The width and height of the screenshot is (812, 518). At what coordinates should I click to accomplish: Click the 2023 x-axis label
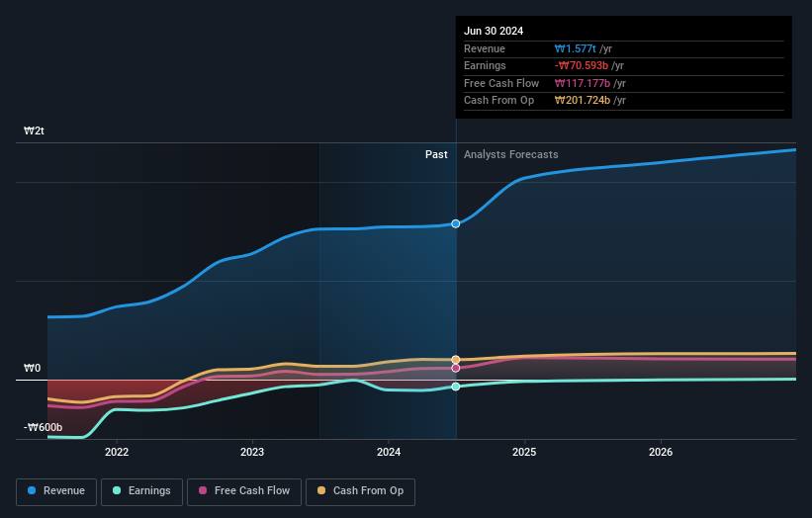coord(252,452)
